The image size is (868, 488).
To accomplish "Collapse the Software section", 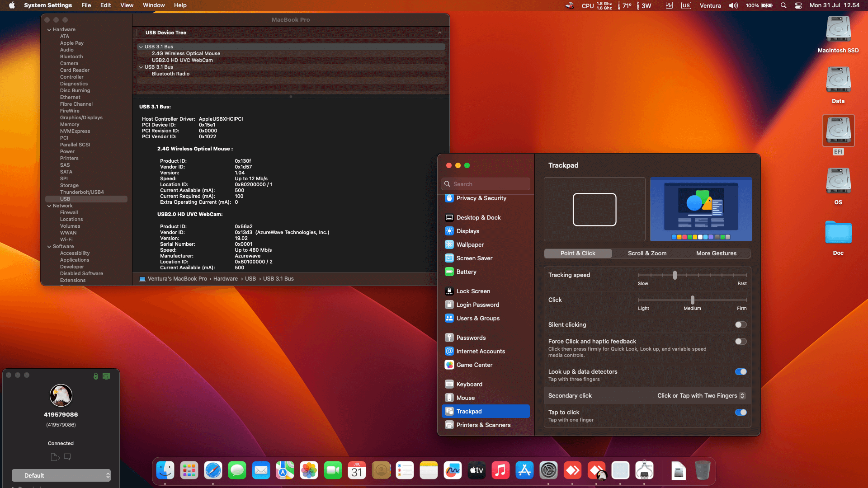I will tap(49, 246).
